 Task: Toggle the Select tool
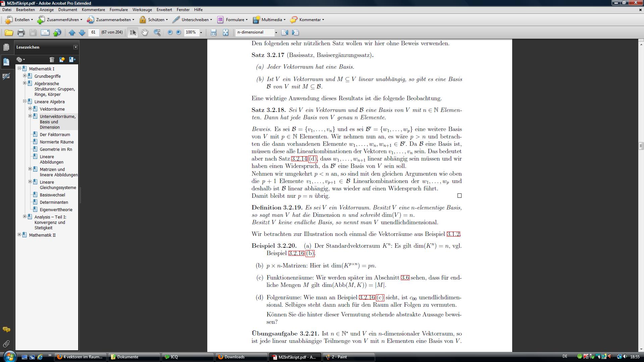(x=133, y=33)
